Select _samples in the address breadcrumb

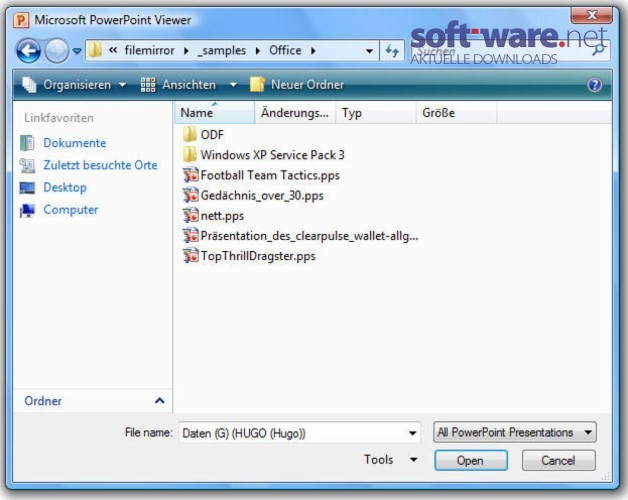point(221,51)
